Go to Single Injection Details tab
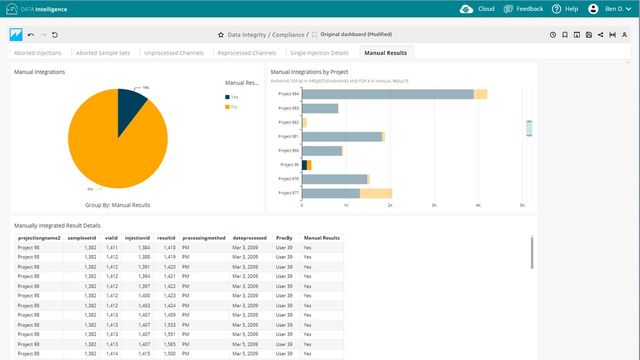 pos(319,53)
